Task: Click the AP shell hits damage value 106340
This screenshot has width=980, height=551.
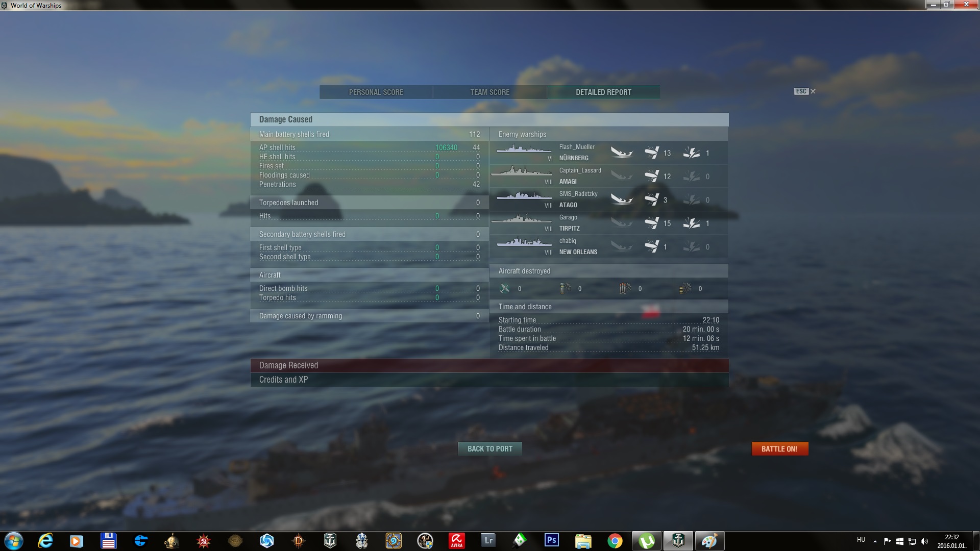Action: 446,147
